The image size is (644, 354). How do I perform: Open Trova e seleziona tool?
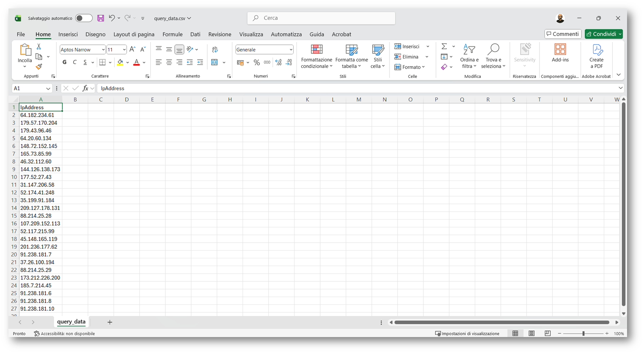pyautogui.click(x=493, y=57)
